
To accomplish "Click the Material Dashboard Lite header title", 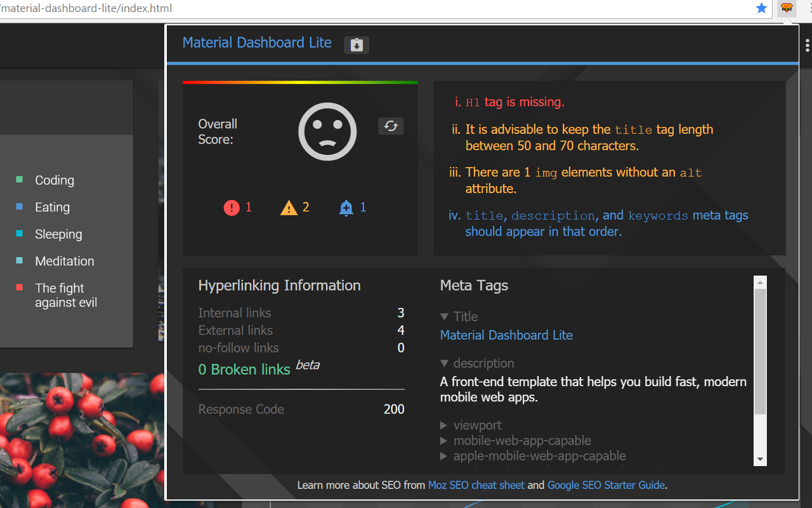I will click(x=257, y=43).
